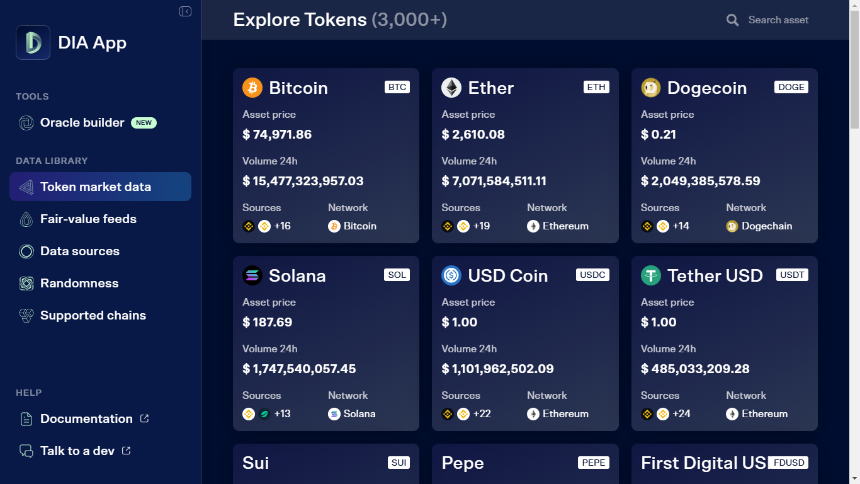Screen dimensions: 860x484
Task: Click external-link arrow next to Documentation
Action: tap(144, 419)
